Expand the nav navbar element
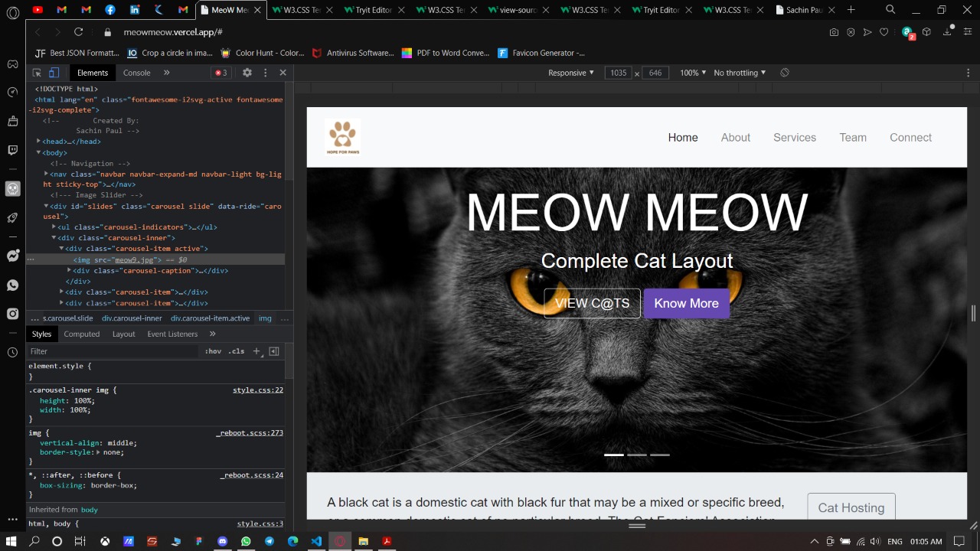980x551 pixels. [x=47, y=174]
